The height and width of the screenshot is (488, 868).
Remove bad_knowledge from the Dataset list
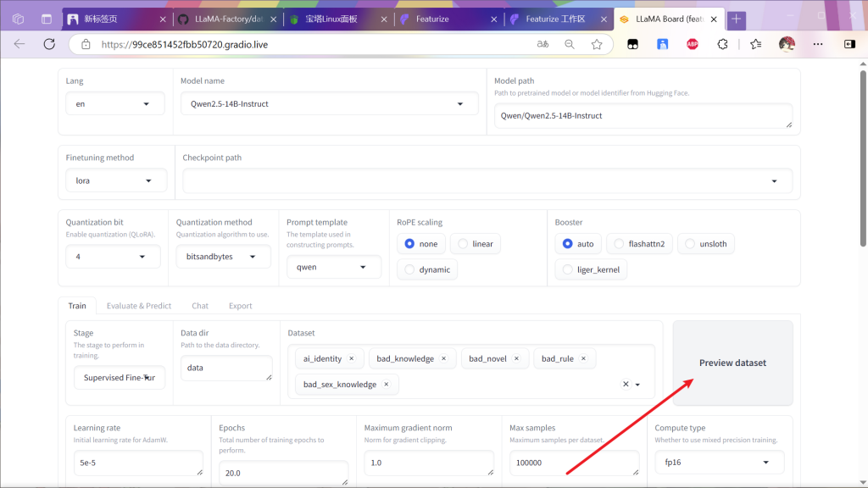tap(443, 358)
